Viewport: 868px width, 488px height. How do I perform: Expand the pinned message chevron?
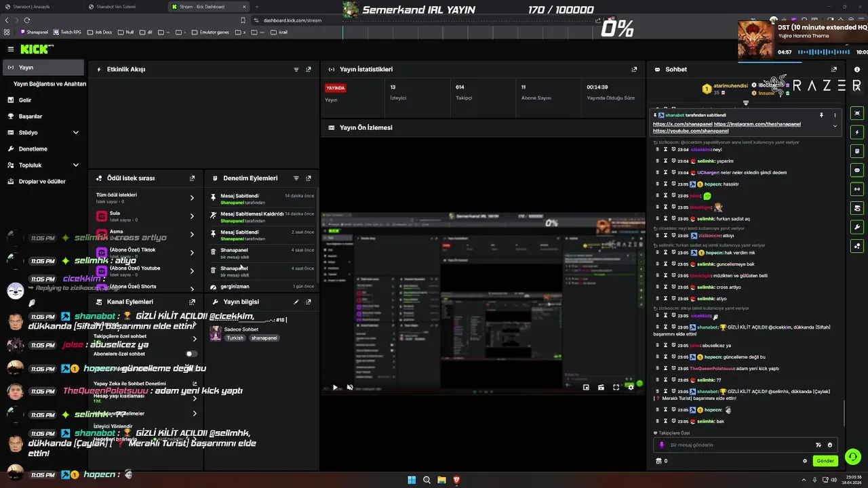point(835,126)
